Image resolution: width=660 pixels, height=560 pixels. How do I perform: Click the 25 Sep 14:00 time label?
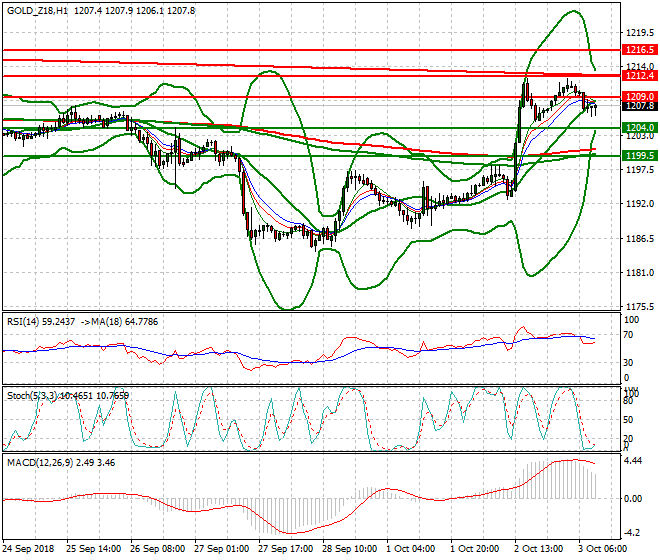coord(93,549)
